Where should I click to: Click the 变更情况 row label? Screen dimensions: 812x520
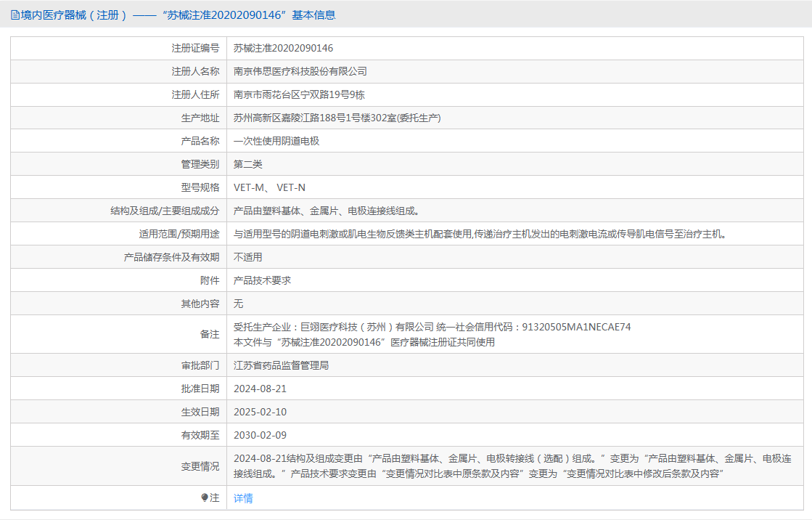[200, 466]
